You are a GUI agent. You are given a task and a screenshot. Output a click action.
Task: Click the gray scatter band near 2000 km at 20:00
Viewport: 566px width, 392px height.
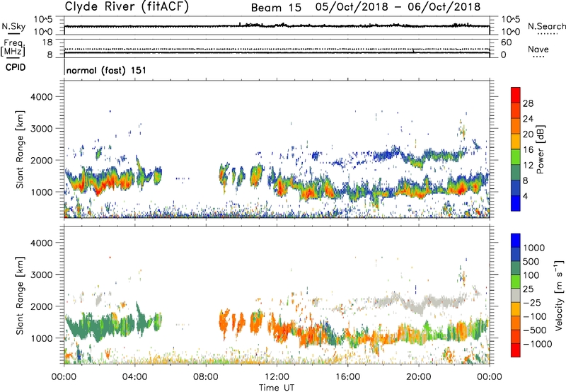pos(419,307)
